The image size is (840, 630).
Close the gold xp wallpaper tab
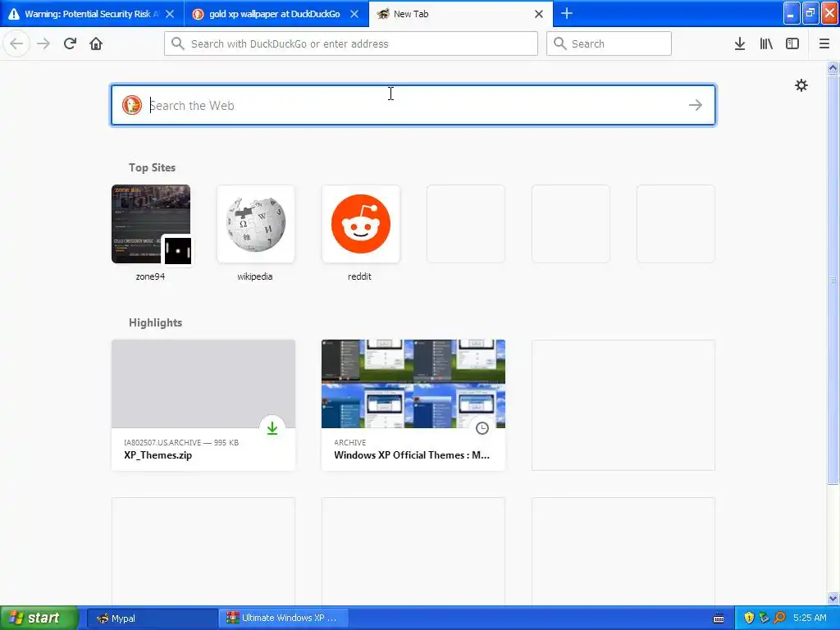(x=354, y=14)
